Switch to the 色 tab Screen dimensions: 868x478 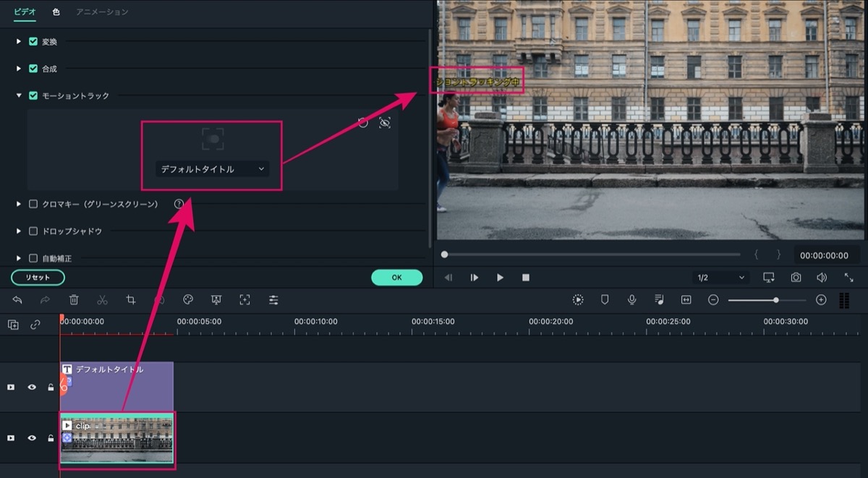(x=56, y=12)
